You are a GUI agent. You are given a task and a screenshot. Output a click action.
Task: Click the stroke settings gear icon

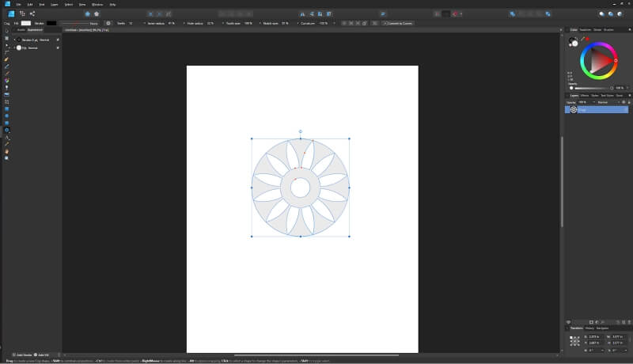click(109, 23)
